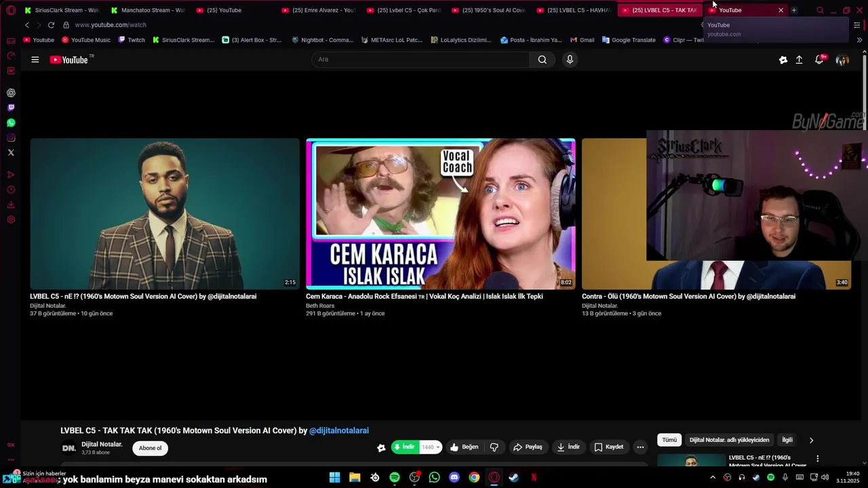868x488 pixels.
Task: Open the YouTube notifications bell
Action: (819, 60)
